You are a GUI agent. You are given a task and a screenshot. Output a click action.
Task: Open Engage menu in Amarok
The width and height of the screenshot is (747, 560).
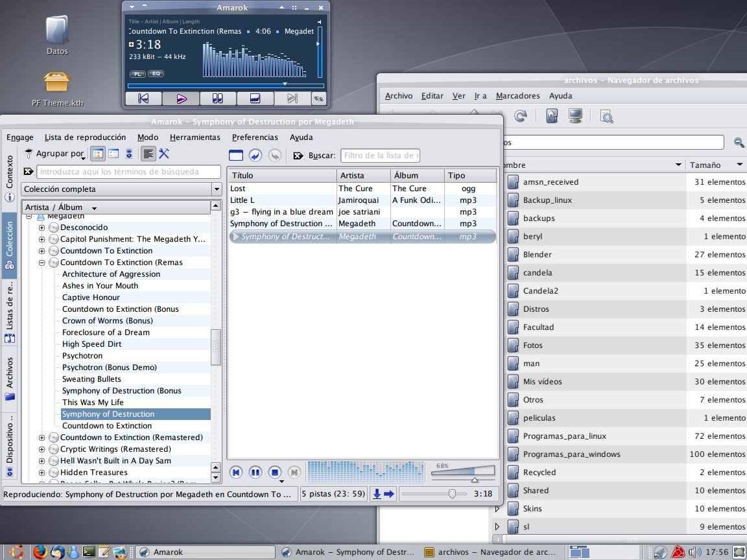pyautogui.click(x=20, y=137)
